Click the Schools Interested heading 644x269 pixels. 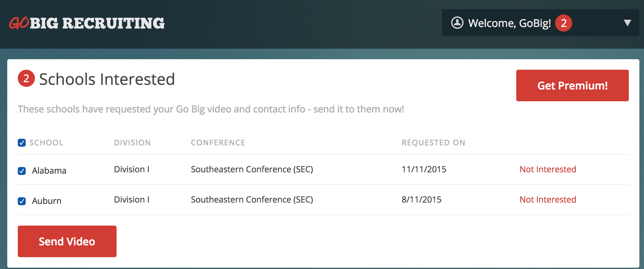point(107,79)
